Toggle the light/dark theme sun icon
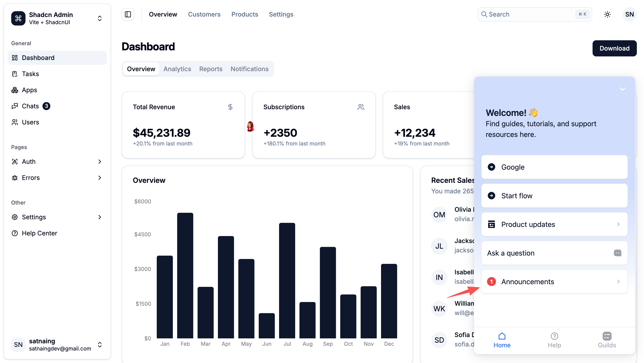This screenshot has height=363, width=644. (607, 14)
